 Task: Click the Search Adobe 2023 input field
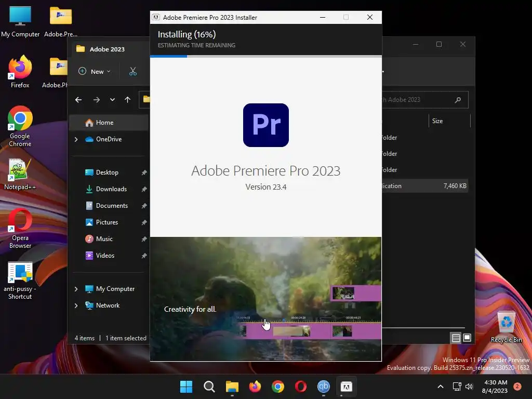tap(425, 100)
